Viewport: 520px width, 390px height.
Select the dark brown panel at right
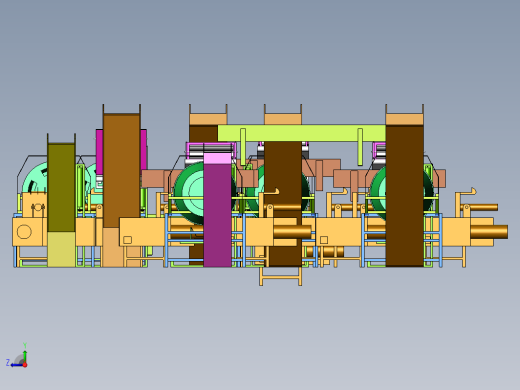pos(405,196)
